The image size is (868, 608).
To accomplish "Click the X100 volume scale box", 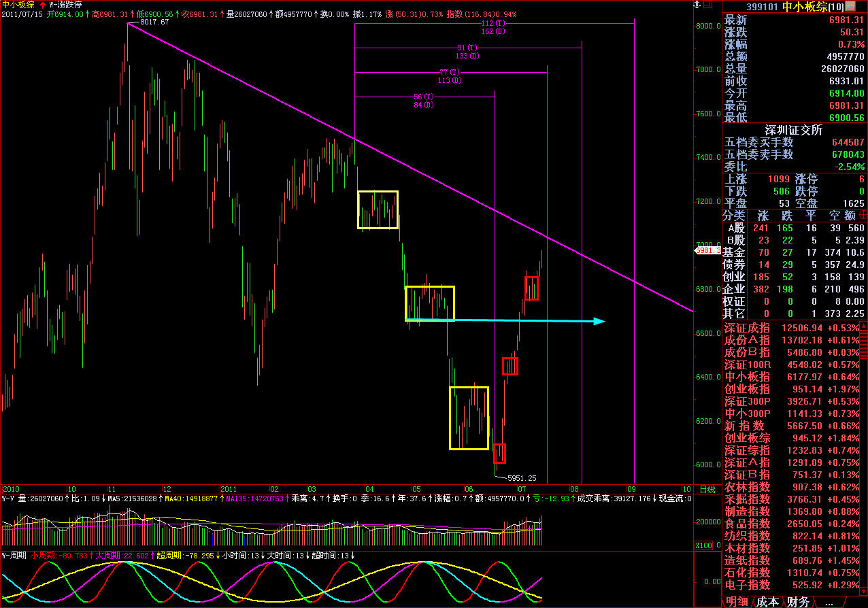I will pos(703,546).
